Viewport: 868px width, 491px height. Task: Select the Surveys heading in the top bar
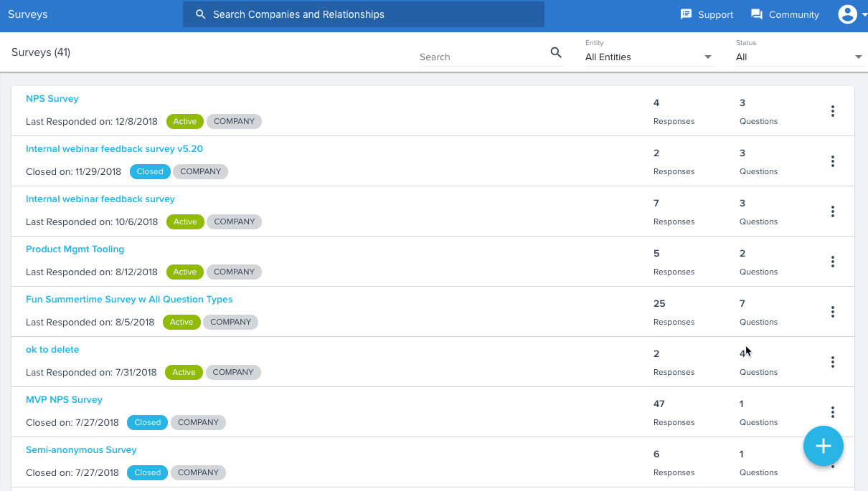27,14
